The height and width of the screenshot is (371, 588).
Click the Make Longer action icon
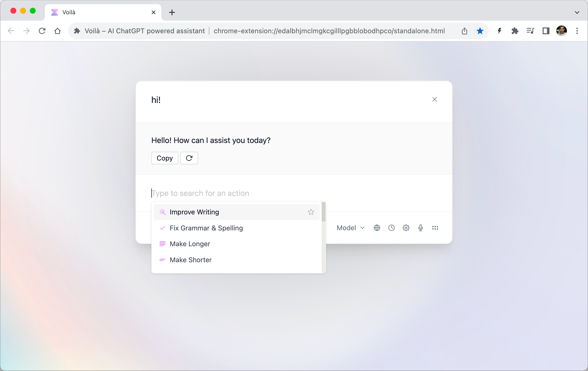pyautogui.click(x=162, y=244)
